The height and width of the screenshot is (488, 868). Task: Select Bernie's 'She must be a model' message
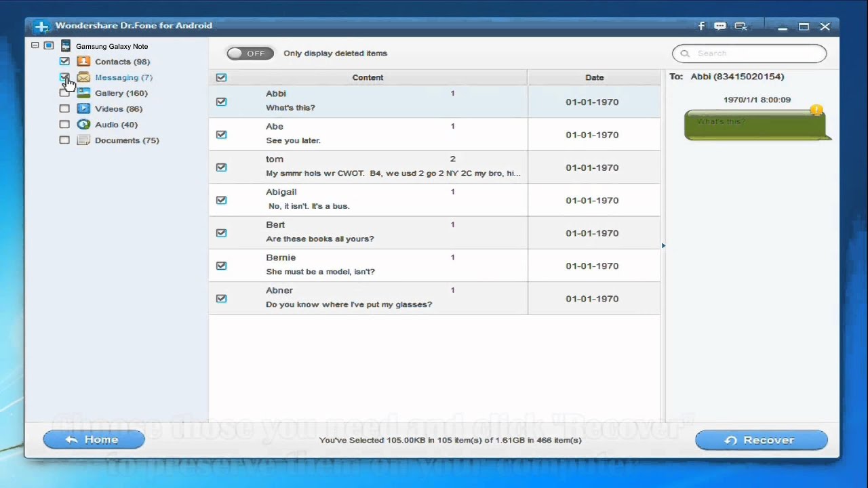(x=434, y=266)
